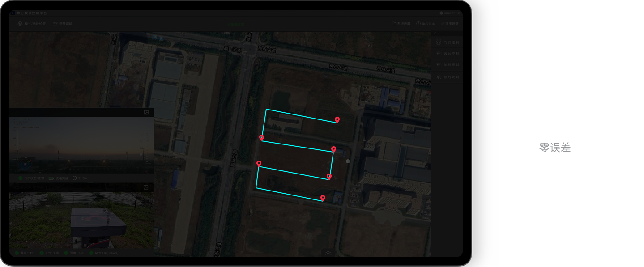Click the back arrow beside platform title
644x267 pixels.
[13, 13]
